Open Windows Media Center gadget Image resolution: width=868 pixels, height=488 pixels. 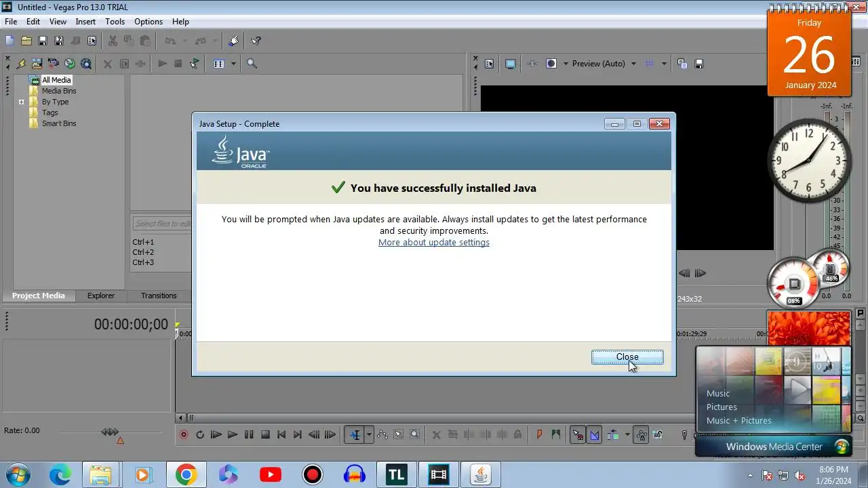pyautogui.click(x=774, y=447)
